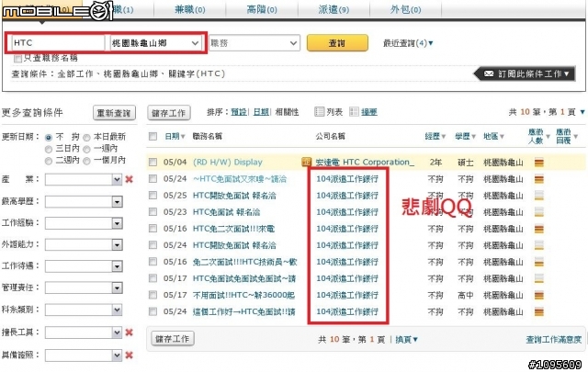Sort by 應徵回覆 column header
588x372 pixels.
tap(567, 136)
